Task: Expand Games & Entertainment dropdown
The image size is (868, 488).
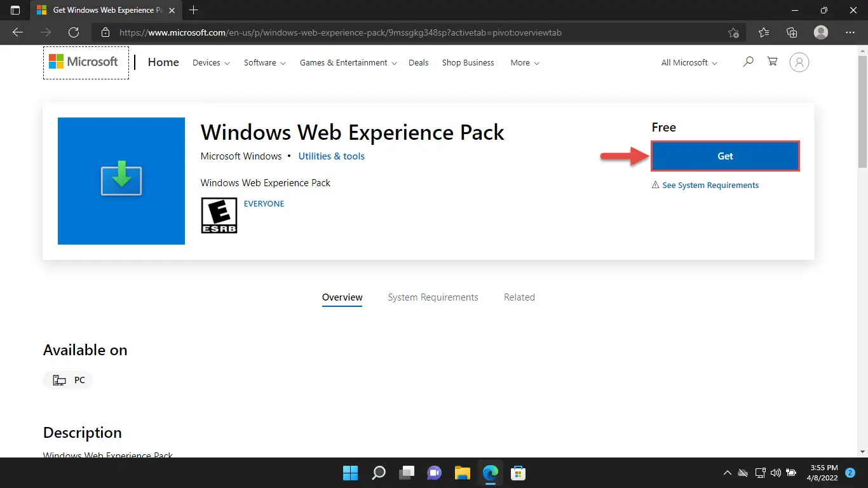Action: click(x=348, y=63)
